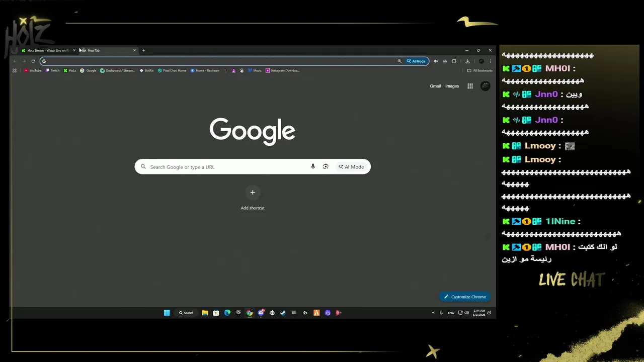Image resolution: width=644 pixels, height=362 pixels.
Task: Open the volume and network quick settings
Action: coord(463,313)
